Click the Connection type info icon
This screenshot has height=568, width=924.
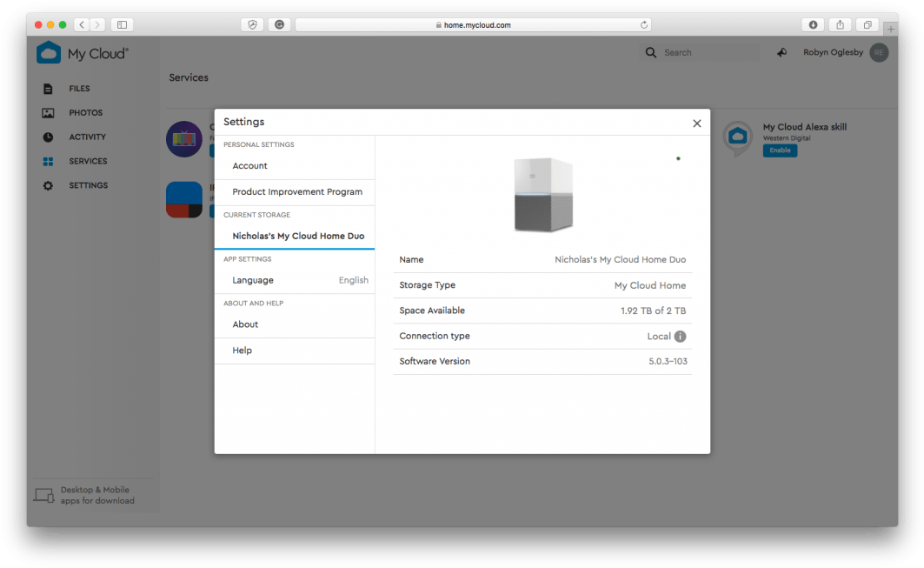pos(680,337)
